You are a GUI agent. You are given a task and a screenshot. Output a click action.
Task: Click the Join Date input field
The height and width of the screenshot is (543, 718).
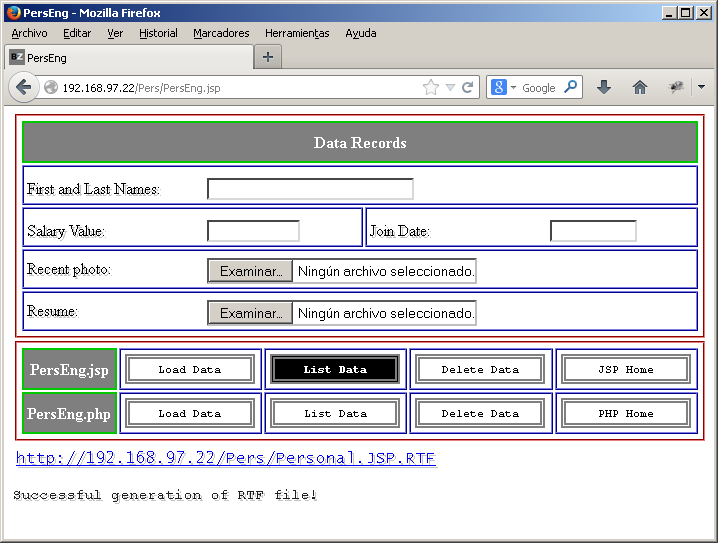(x=593, y=231)
